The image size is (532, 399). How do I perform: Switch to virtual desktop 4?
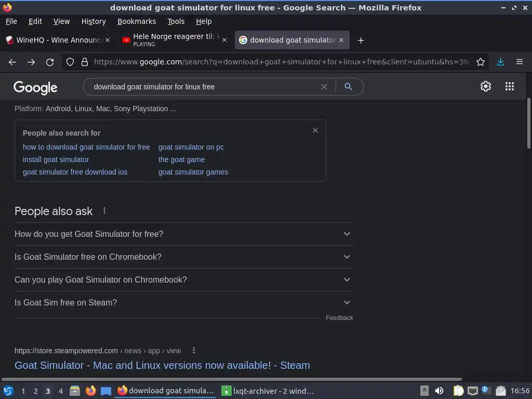pyautogui.click(x=60, y=391)
